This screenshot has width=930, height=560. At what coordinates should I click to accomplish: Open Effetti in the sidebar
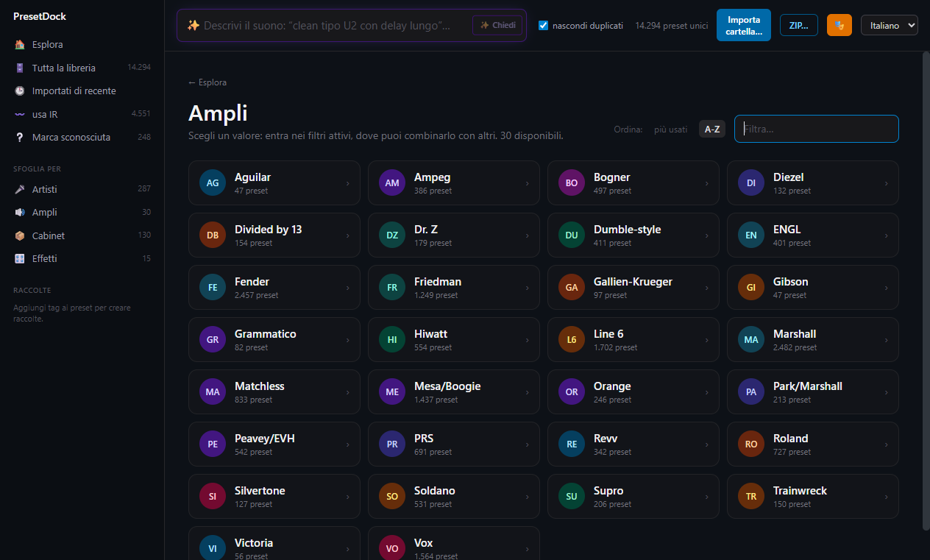pos(82,259)
